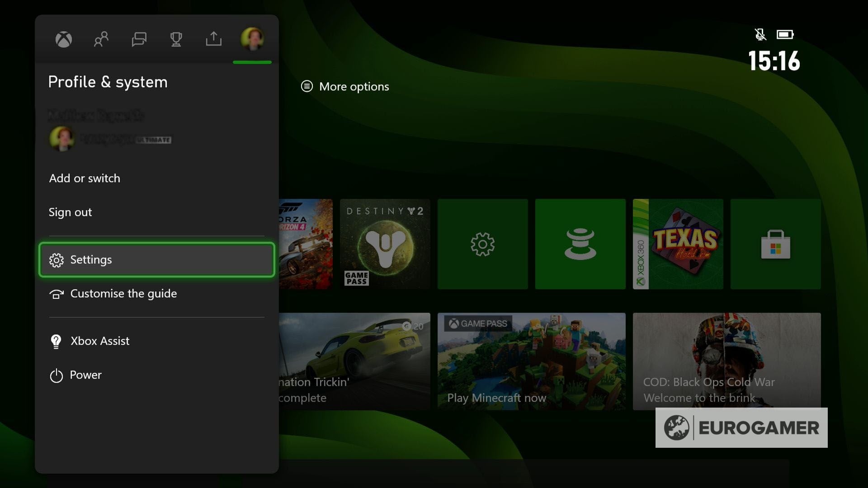Click Sign out
Image resolution: width=868 pixels, height=488 pixels.
70,212
